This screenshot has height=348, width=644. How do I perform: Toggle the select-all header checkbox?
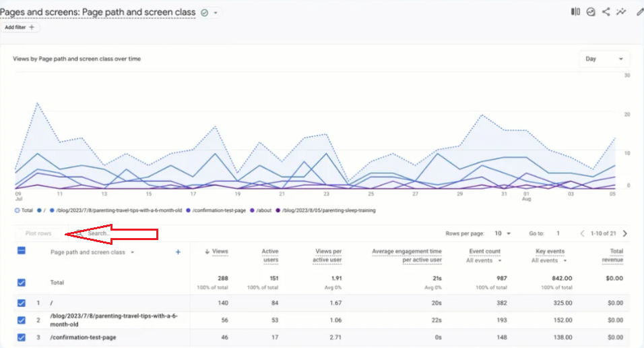click(x=22, y=250)
